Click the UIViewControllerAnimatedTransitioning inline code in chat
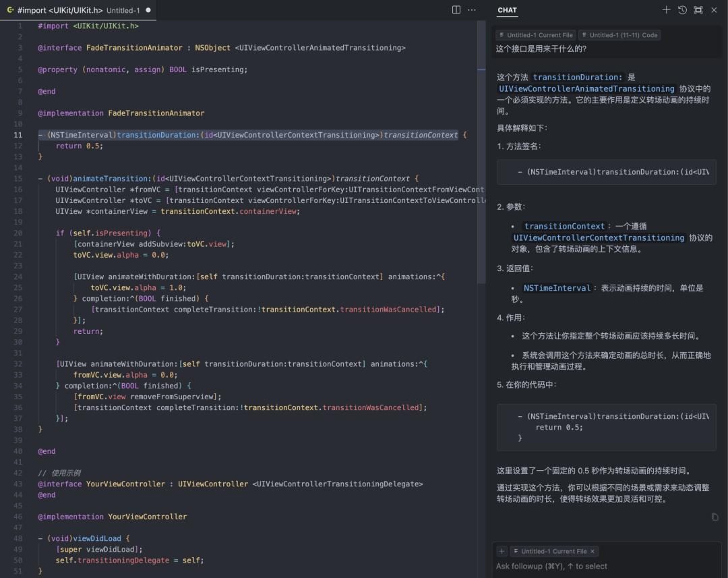The width and height of the screenshot is (728, 578). (x=586, y=88)
